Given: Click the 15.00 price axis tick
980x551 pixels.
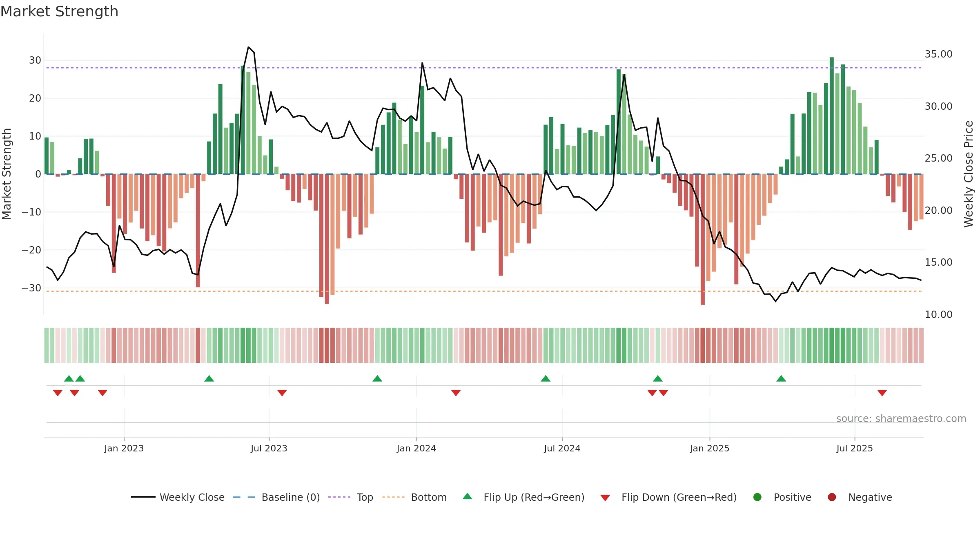Looking at the screenshot, I should pos(938,262).
